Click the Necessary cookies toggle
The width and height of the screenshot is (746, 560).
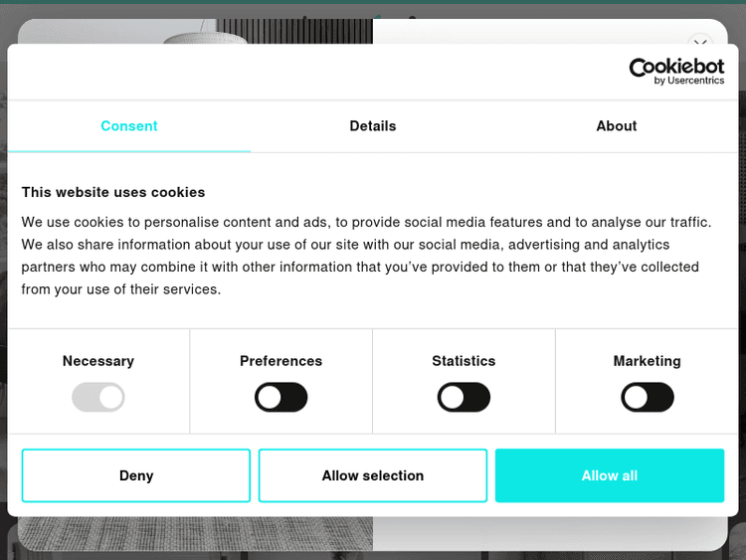click(x=98, y=398)
